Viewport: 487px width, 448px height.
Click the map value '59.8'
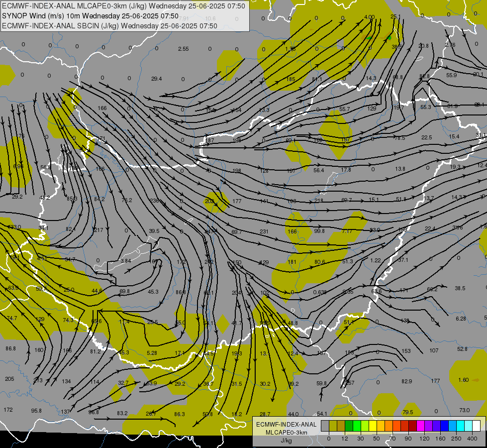coord(321,384)
